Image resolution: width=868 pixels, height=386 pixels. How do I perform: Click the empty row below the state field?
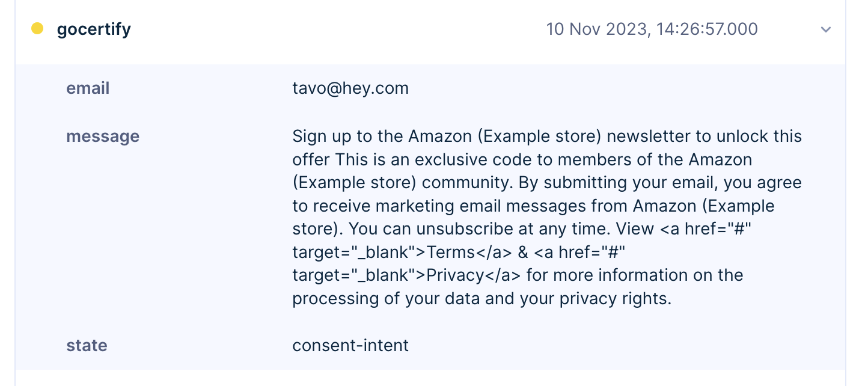coord(430,378)
